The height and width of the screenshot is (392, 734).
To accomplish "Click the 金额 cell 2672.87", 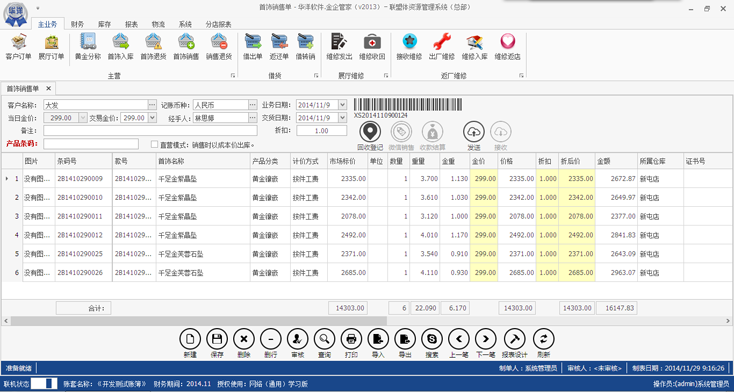I will click(616, 178).
